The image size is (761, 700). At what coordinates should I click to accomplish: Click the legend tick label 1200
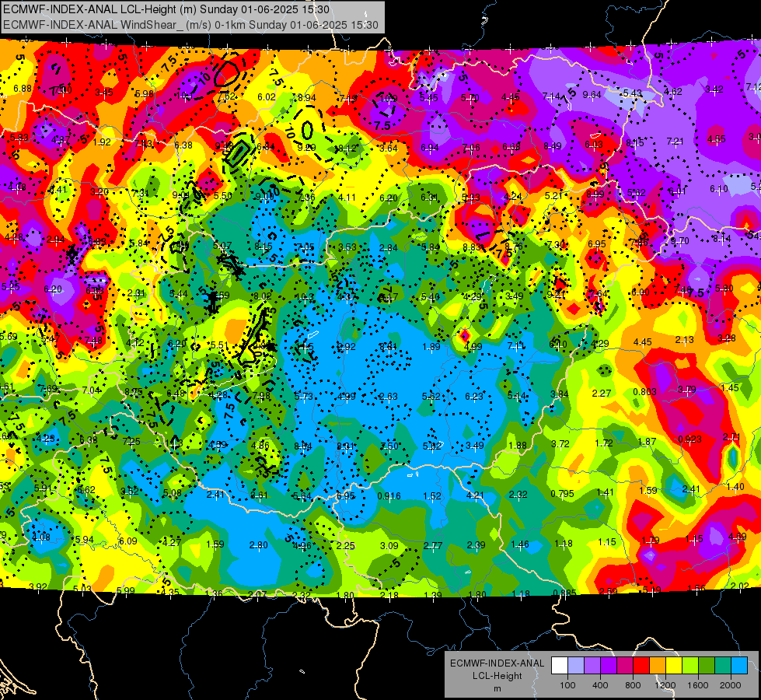pos(665,685)
